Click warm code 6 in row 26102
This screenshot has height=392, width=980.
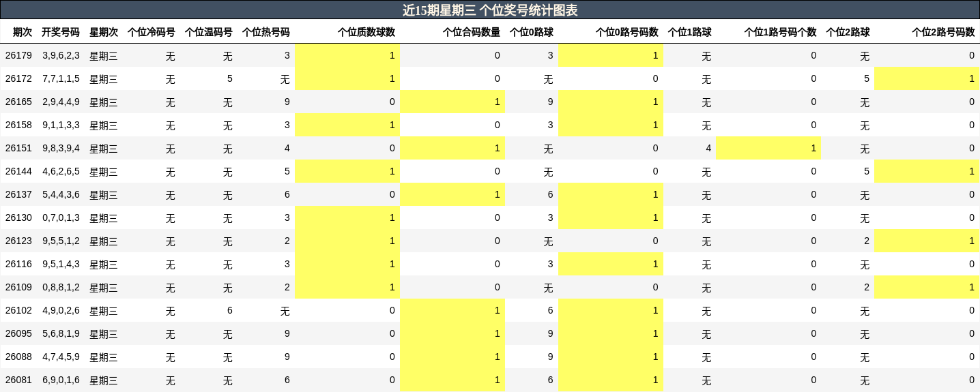click(230, 310)
